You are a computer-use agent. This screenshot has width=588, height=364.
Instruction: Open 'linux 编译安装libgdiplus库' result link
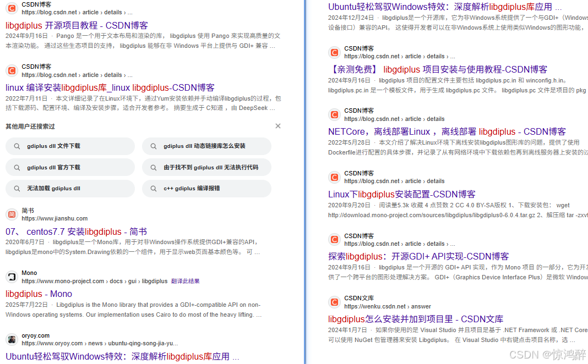coord(110,87)
